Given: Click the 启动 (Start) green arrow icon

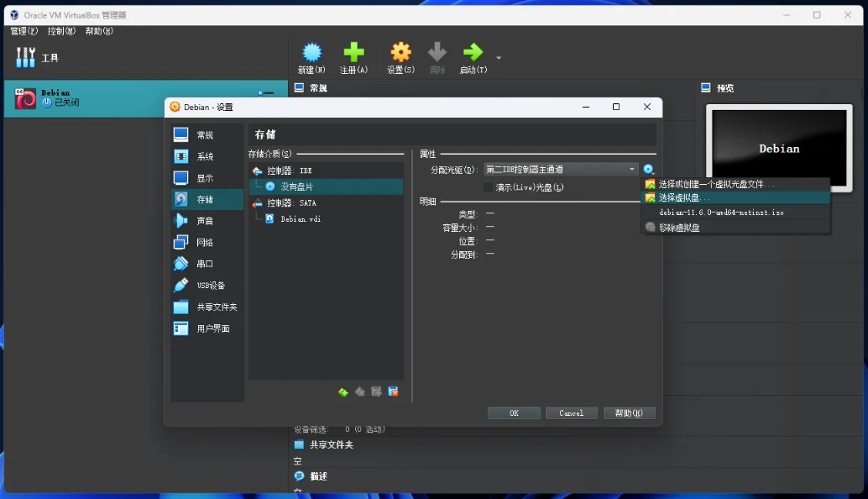Looking at the screenshot, I should [x=473, y=53].
